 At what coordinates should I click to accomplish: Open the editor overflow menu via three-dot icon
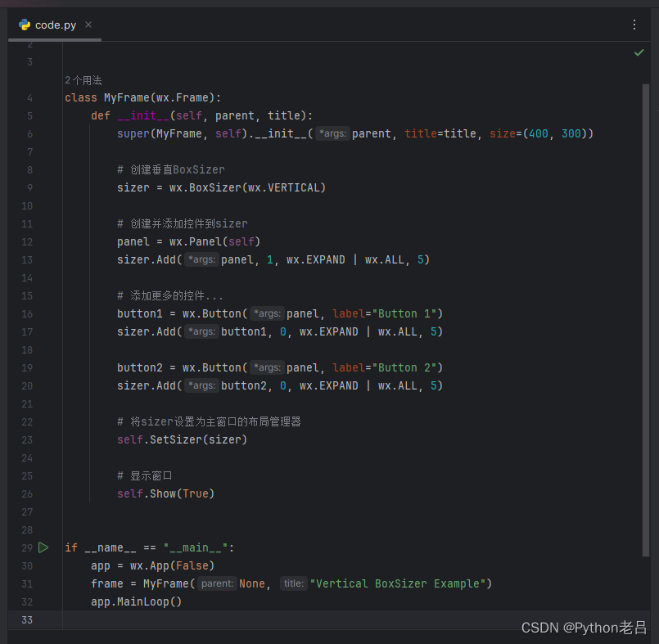point(634,25)
